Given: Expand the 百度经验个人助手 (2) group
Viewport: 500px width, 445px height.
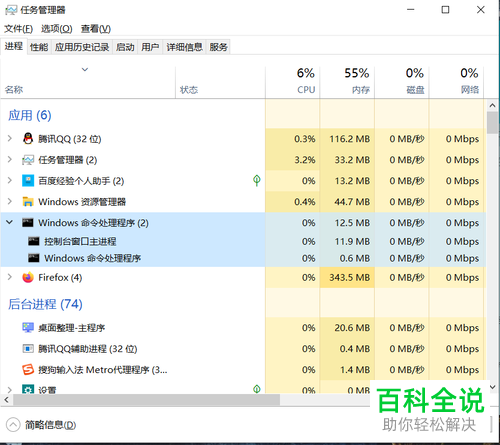Looking at the screenshot, I should point(10,181).
